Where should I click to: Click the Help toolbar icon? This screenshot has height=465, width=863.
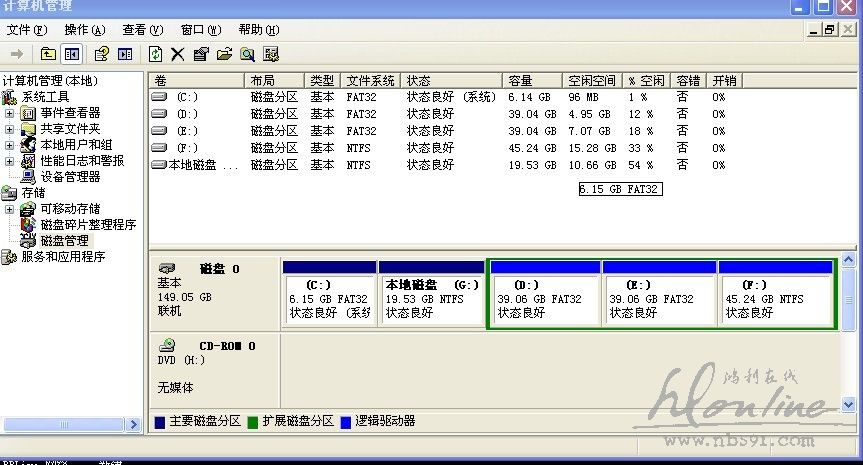(x=100, y=54)
